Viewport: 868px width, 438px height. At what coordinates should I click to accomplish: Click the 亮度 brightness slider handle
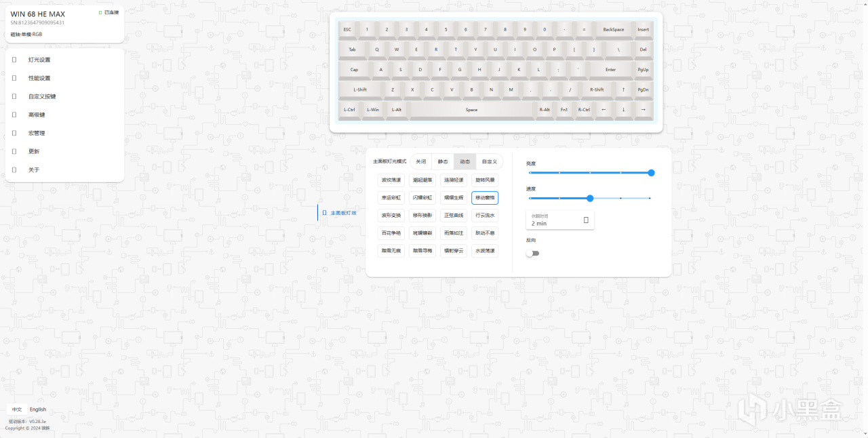[651, 173]
